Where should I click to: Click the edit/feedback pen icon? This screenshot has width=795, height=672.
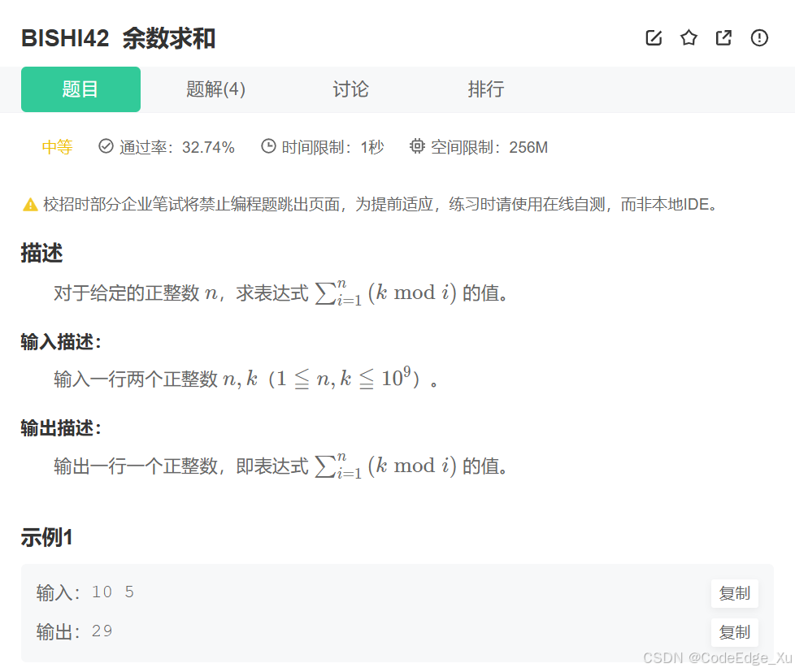point(654,37)
